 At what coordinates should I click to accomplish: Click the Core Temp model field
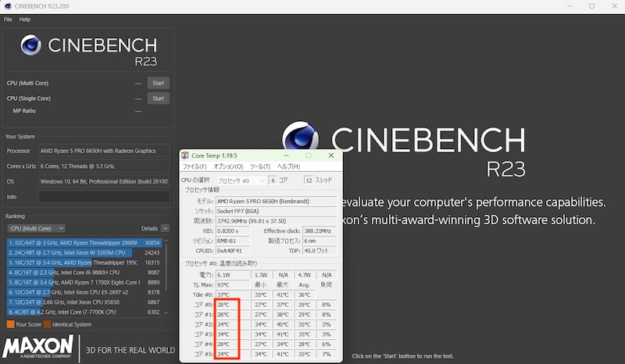[276, 201]
